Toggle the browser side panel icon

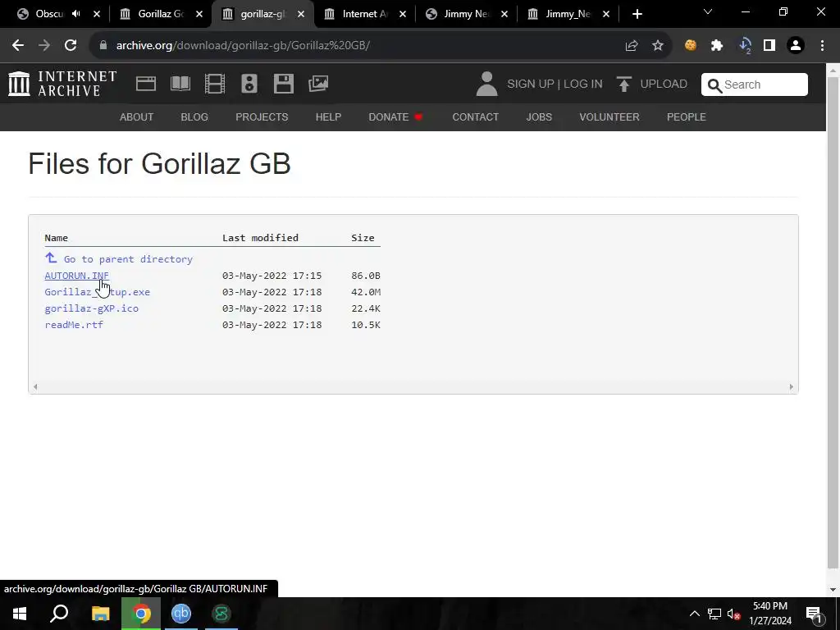[x=769, y=46]
